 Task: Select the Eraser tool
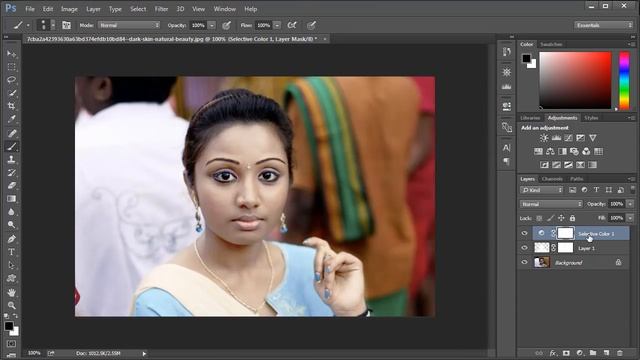[x=11, y=185]
